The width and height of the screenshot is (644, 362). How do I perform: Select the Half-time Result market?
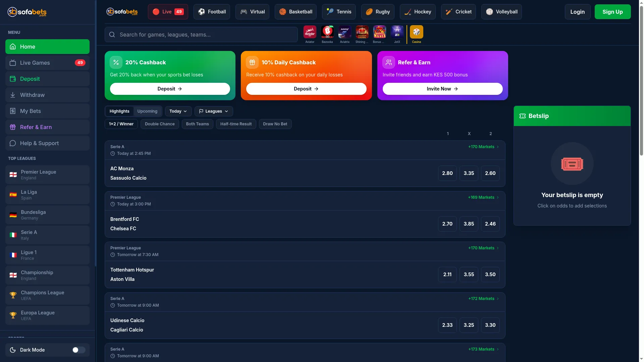coord(236,124)
